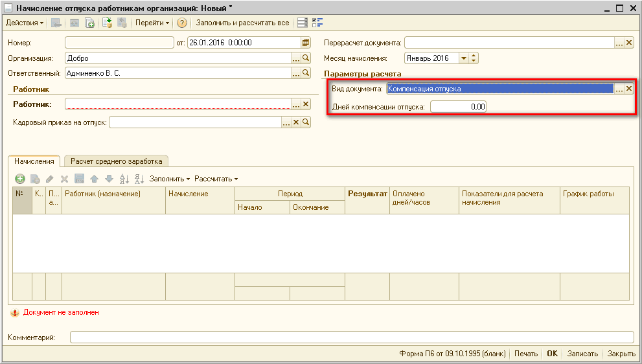Viewport: 642px width, 364px height.
Task: Click the copy row icon in table toolbar
Action: 35,179
